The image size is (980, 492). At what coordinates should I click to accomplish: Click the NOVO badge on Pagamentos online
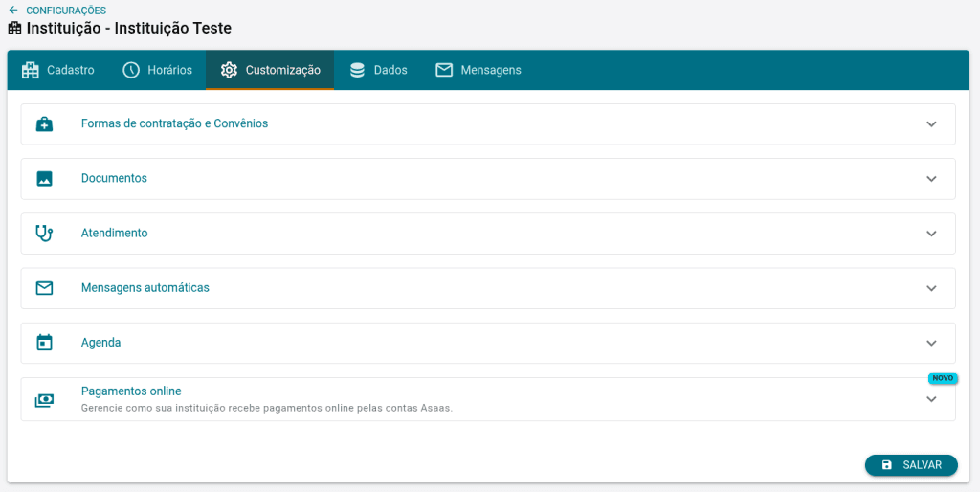(x=943, y=378)
